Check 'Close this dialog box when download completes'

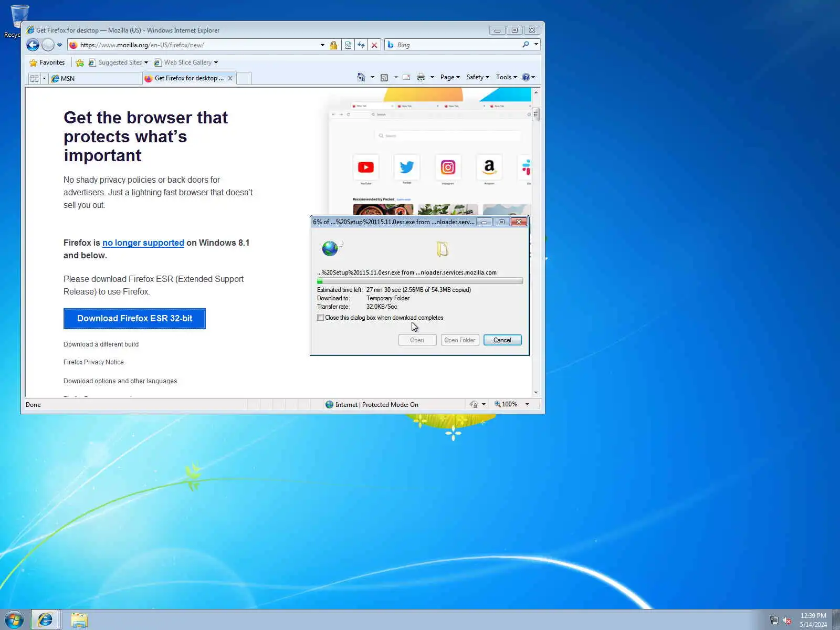coord(320,318)
